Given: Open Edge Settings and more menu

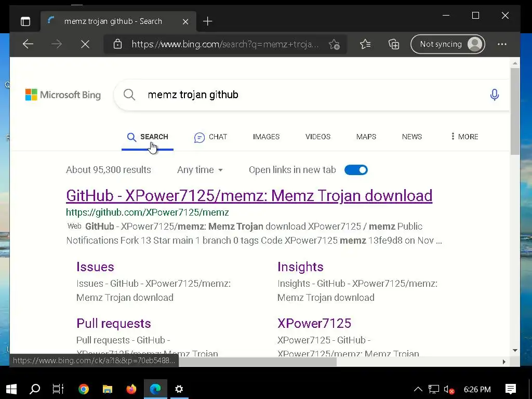Looking at the screenshot, I should tap(502, 44).
